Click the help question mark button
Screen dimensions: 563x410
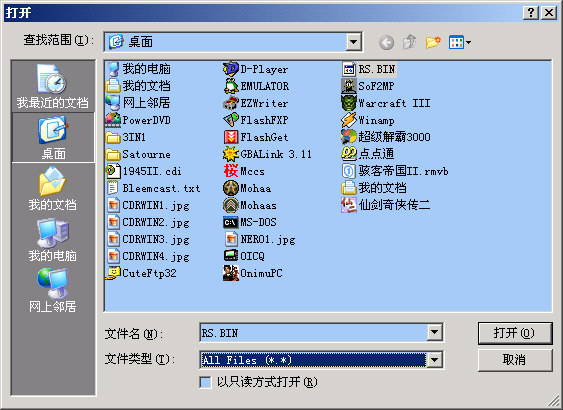(x=530, y=13)
